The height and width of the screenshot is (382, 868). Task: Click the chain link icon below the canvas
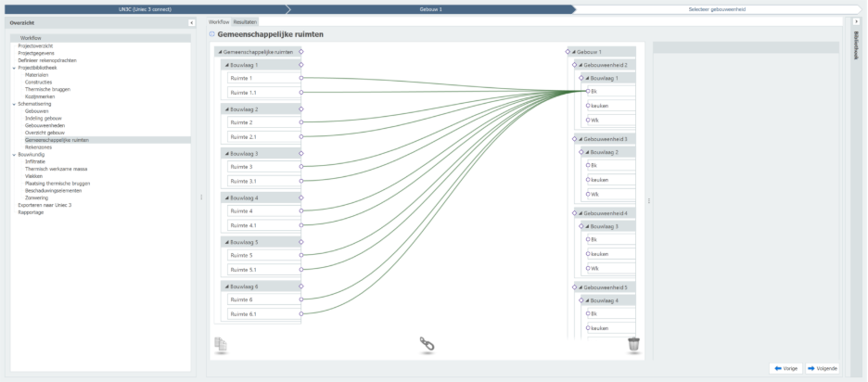[x=428, y=345]
